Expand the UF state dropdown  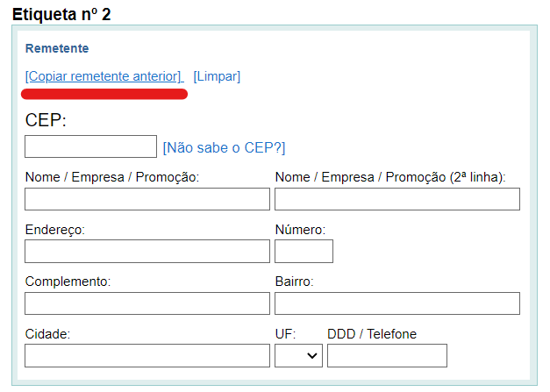(298, 356)
